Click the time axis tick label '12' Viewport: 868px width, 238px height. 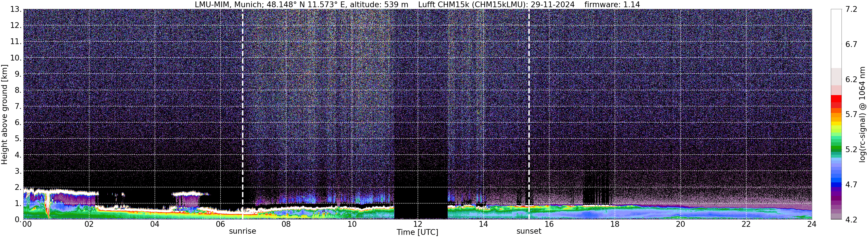coord(417,224)
